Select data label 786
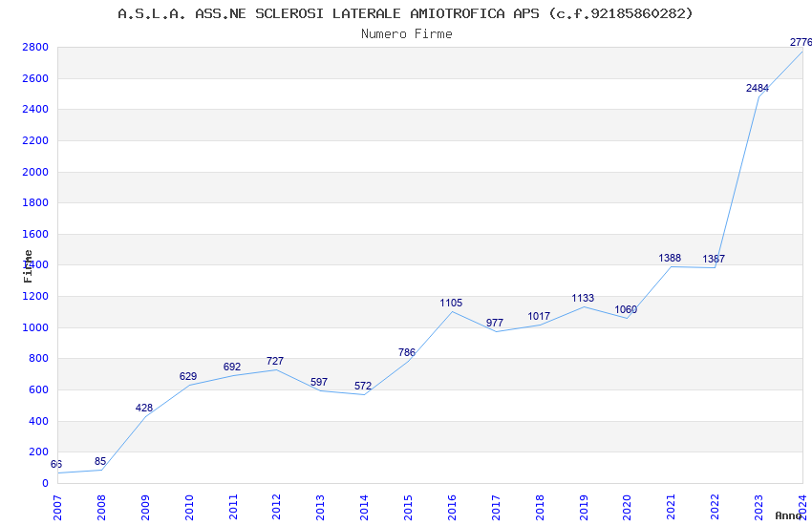The image size is (812, 525). 407,352
